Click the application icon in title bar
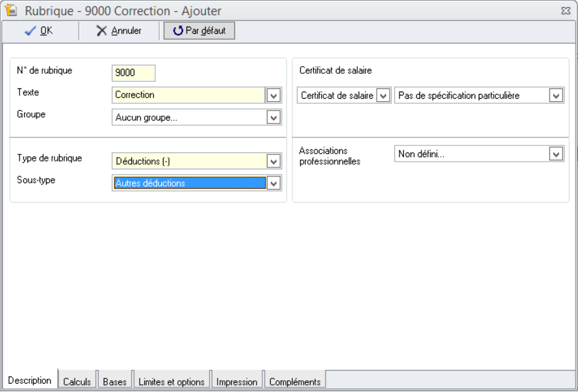Image resolution: width=578 pixels, height=392 pixels. pyautogui.click(x=10, y=11)
